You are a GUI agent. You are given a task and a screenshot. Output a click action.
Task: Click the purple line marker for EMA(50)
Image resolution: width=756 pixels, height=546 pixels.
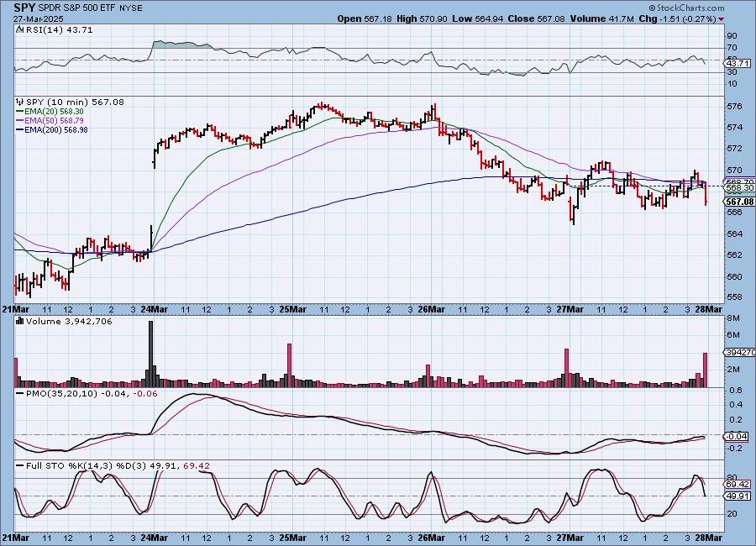coord(20,121)
